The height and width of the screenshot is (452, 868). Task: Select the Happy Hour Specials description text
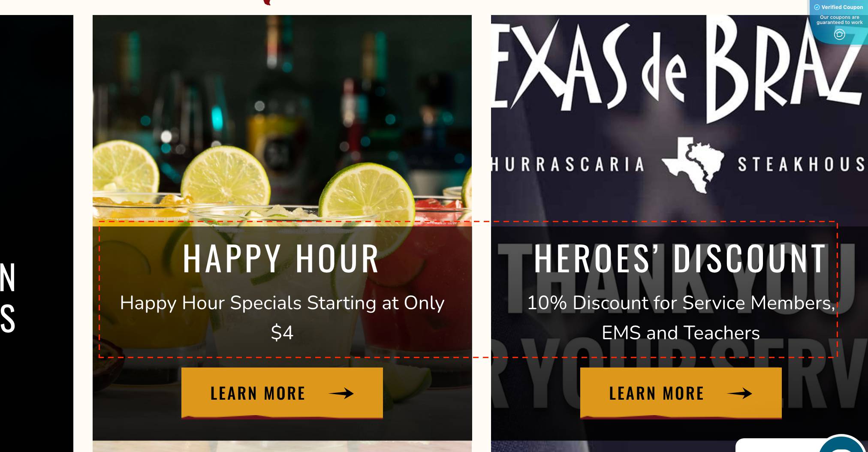coord(282,317)
